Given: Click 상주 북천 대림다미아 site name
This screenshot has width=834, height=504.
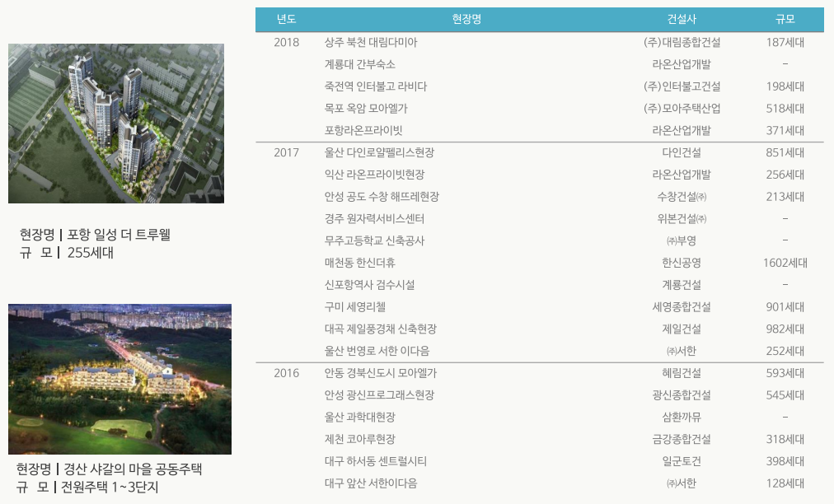Looking at the screenshot, I should tap(371, 43).
